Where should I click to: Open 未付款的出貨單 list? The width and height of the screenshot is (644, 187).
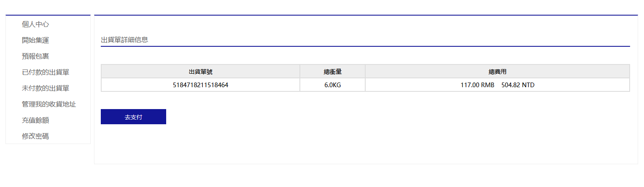(x=46, y=88)
